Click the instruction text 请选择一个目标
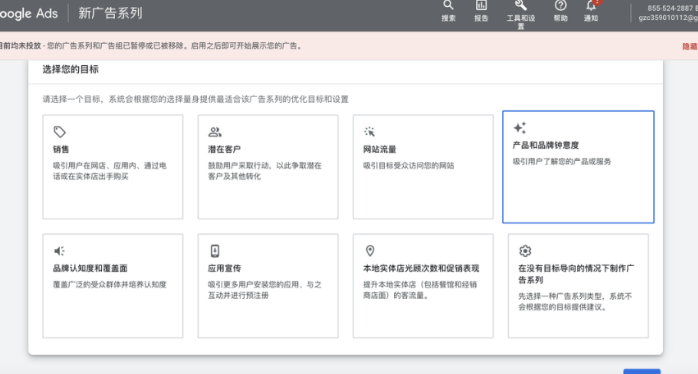 click(x=195, y=99)
